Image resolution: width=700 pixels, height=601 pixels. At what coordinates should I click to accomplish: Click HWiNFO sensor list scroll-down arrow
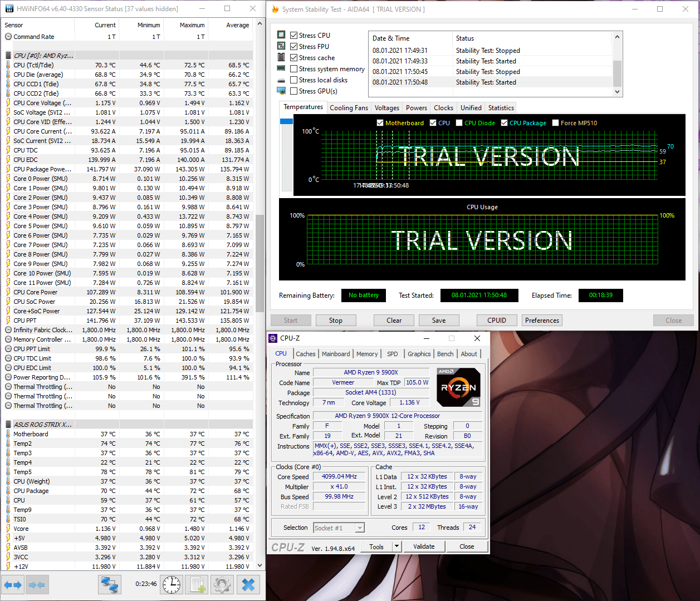click(260, 565)
